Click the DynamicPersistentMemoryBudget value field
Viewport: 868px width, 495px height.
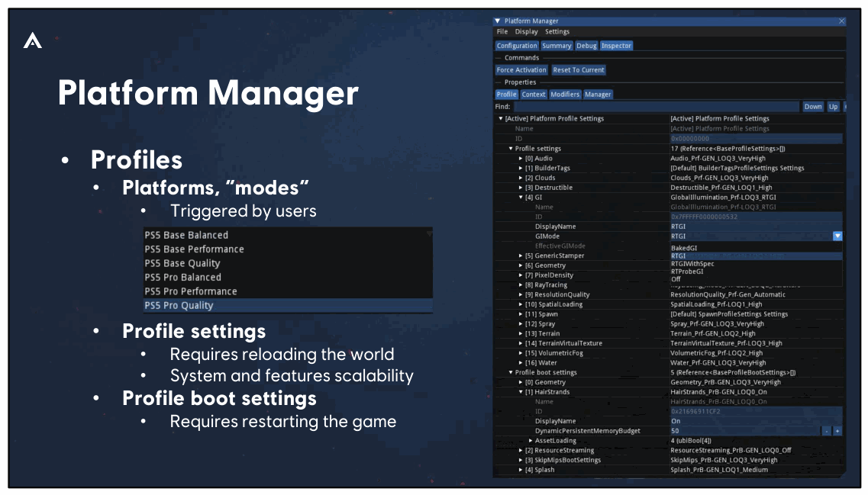[745, 432]
